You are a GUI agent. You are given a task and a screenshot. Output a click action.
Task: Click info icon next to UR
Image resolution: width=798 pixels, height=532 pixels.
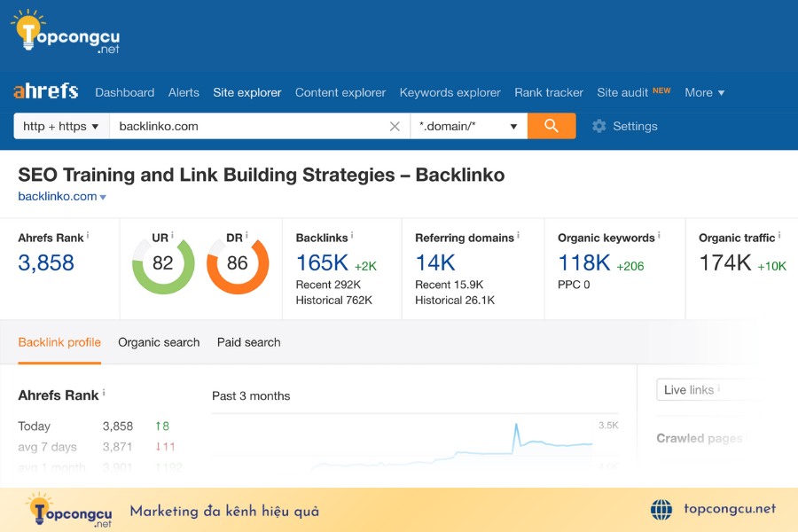pos(172,235)
